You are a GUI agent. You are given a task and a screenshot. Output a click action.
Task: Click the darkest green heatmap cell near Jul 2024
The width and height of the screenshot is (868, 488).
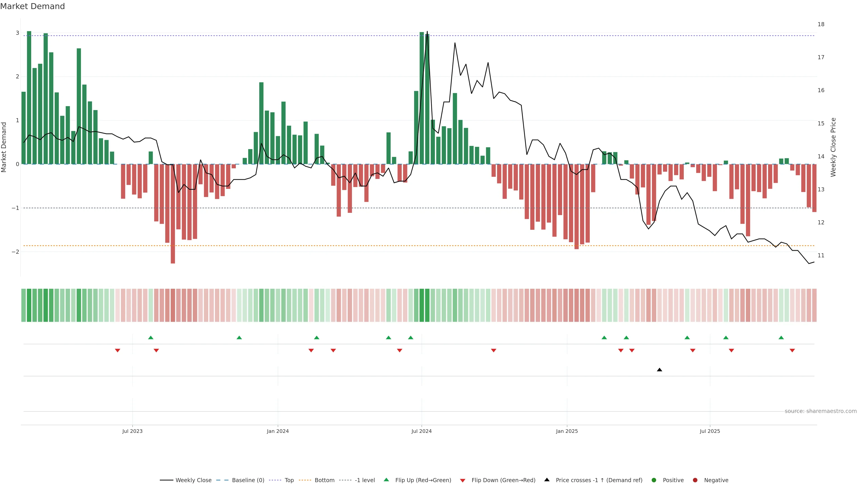422,305
